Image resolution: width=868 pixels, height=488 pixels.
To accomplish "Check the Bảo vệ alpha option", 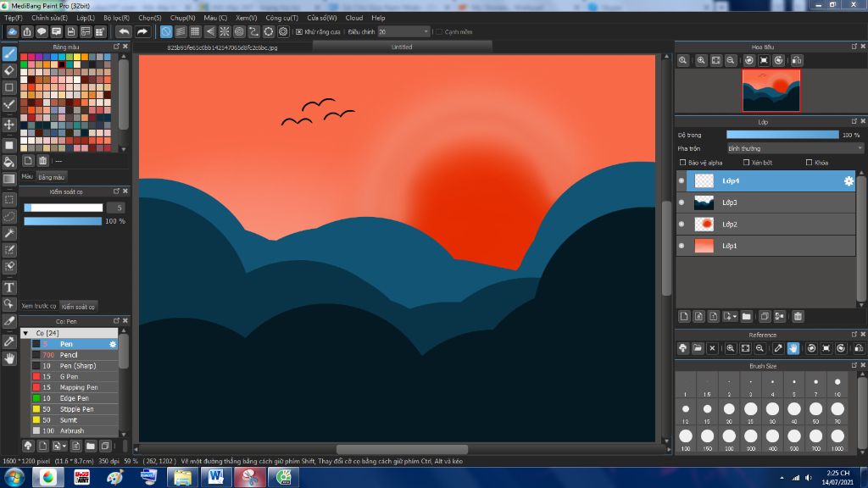I will (682, 163).
